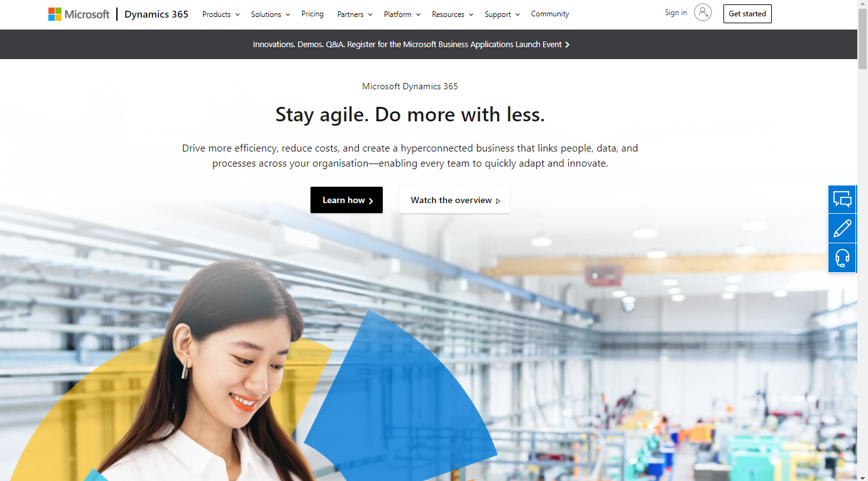Click the user profile avatar icon
The height and width of the screenshot is (481, 868).
pos(703,12)
